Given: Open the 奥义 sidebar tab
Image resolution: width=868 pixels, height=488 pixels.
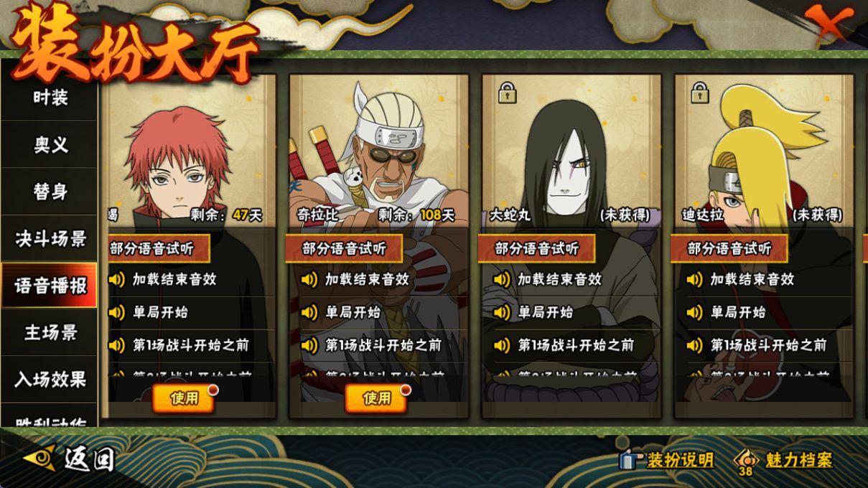Looking at the screenshot, I should 49,144.
